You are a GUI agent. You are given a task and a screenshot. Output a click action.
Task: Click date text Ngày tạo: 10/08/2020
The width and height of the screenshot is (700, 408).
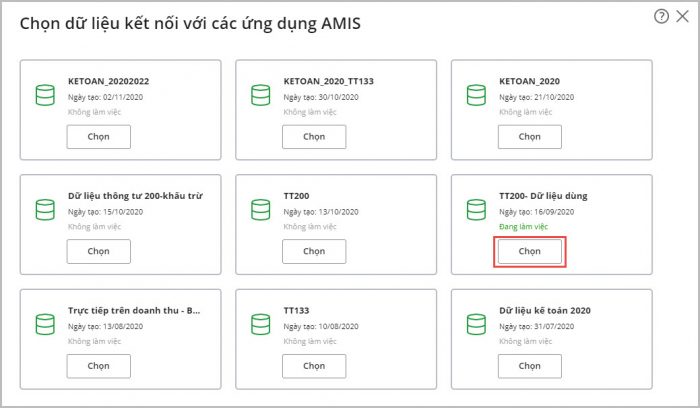pos(321,327)
